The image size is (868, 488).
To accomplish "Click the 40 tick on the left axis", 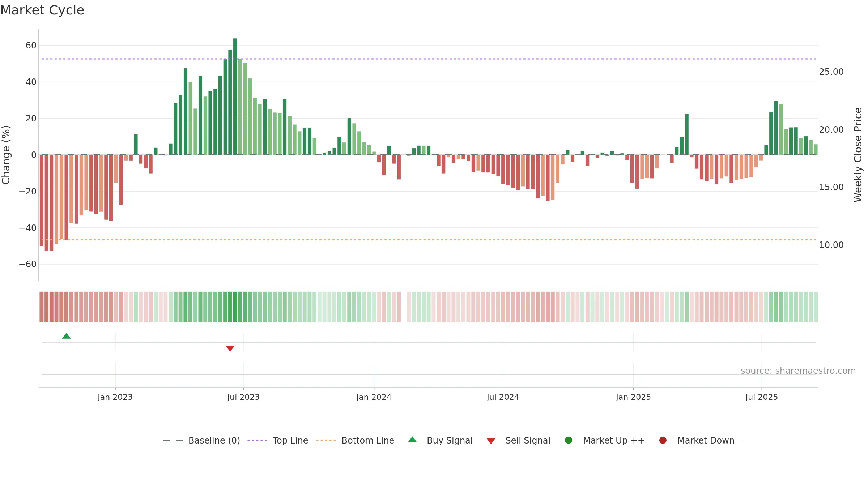I will (31, 82).
